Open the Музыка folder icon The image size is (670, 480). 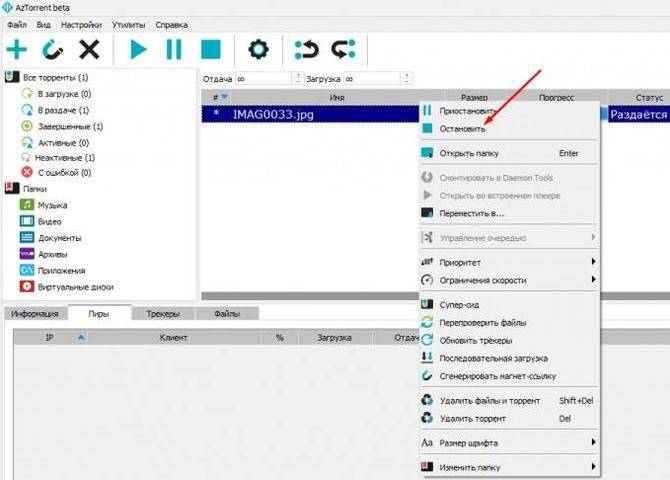pyautogui.click(x=27, y=205)
